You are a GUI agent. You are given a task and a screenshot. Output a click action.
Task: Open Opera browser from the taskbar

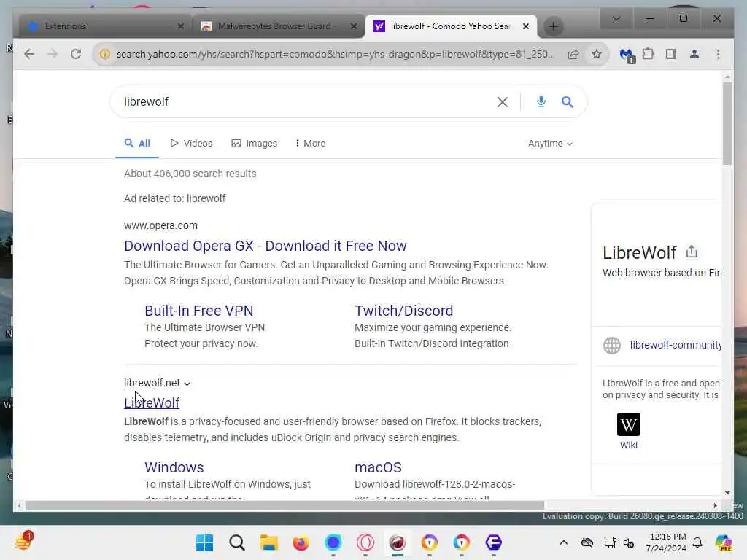pos(365,542)
